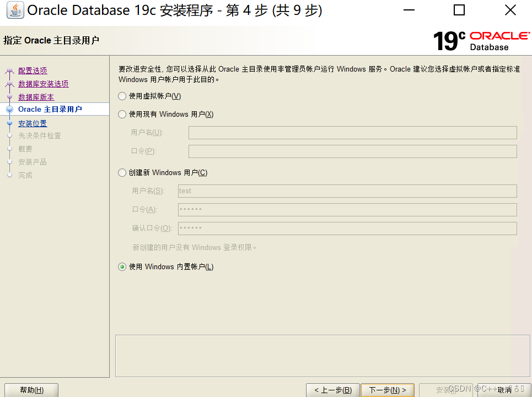The width and height of the screenshot is (532, 397).
Task: Click the disabled 完成 step text
Action: click(x=25, y=176)
